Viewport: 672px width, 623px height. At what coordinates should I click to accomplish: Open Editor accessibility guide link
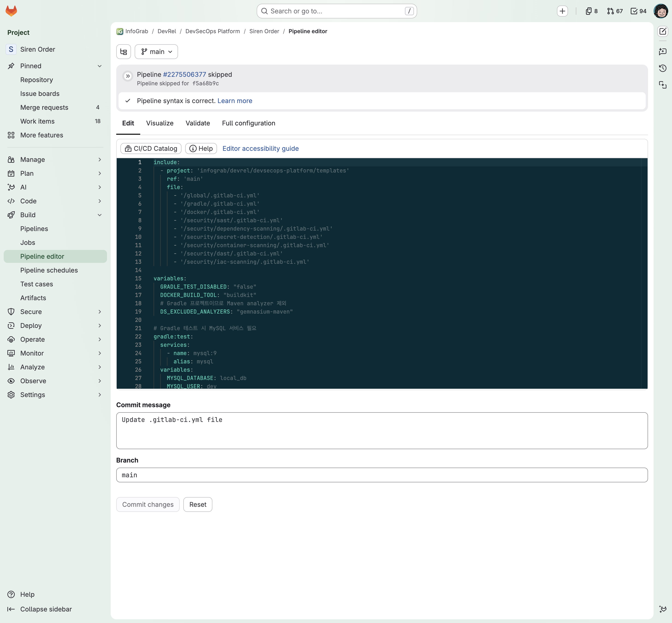[x=260, y=149]
